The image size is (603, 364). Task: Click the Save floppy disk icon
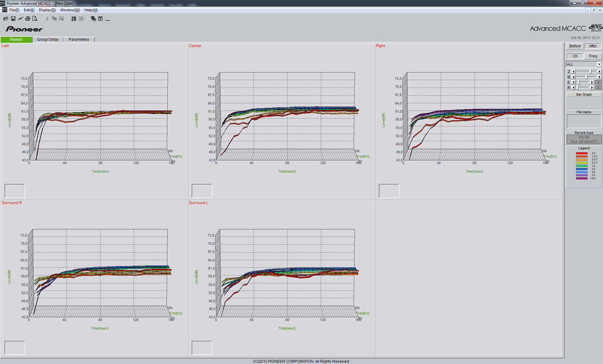(13, 19)
